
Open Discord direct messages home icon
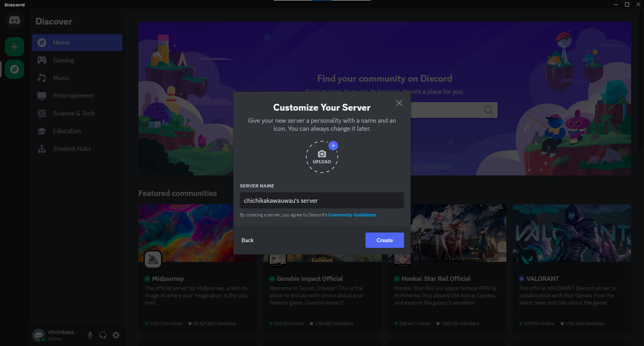coord(14,20)
